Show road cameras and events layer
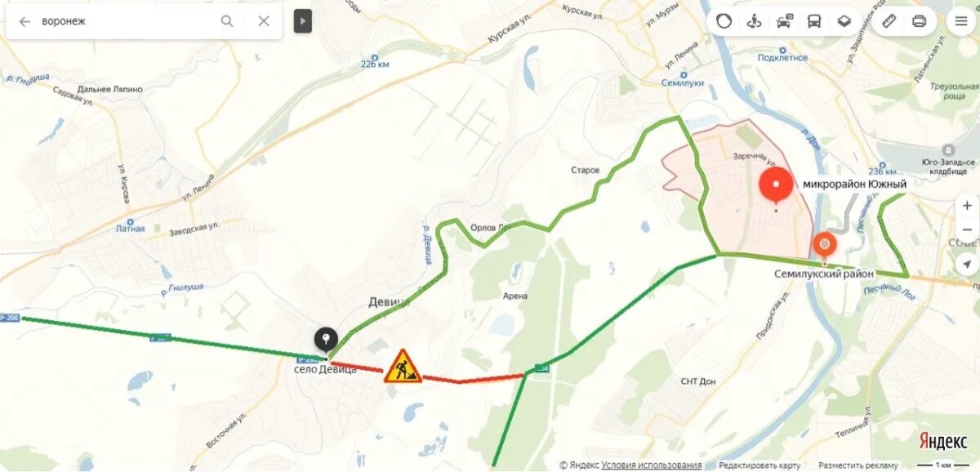 pyautogui.click(x=784, y=21)
